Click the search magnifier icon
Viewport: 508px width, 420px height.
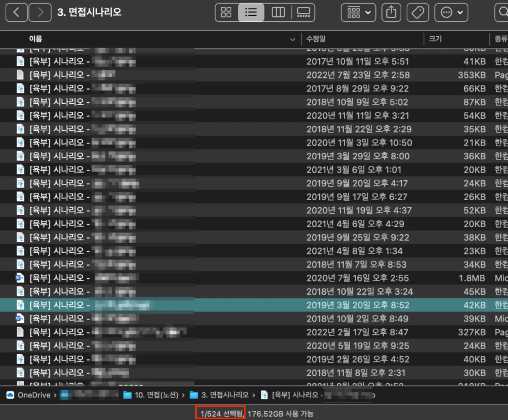(x=503, y=12)
